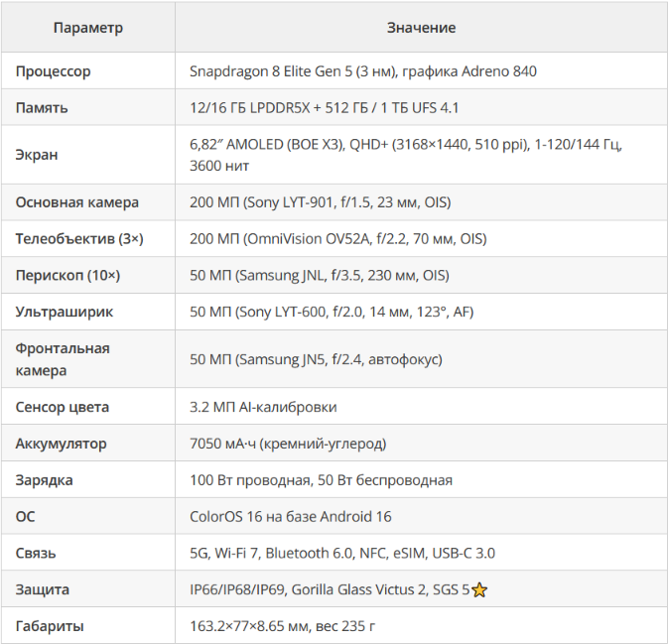Click the Sony LYT-600 ultrawide value
Image resolution: width=668 pixels, height=644 pixels.
pyautogui.click(x=332, y=313)
